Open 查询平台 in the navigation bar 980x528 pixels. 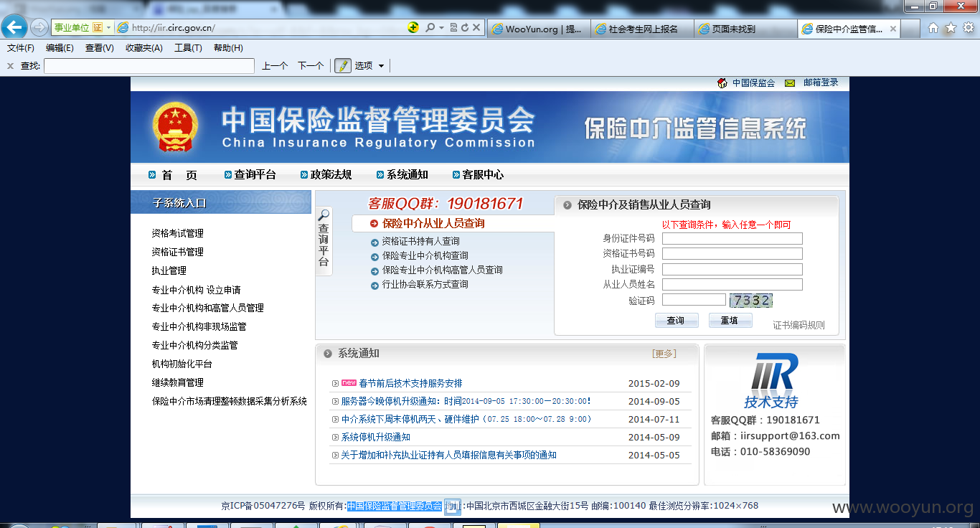pyautogui.click(x=255, y=175)
